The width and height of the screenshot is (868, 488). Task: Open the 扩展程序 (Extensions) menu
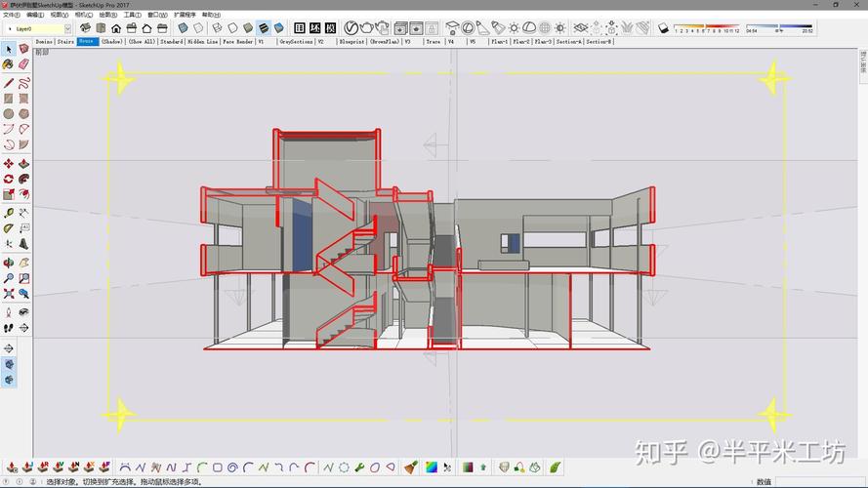point(185,15)
